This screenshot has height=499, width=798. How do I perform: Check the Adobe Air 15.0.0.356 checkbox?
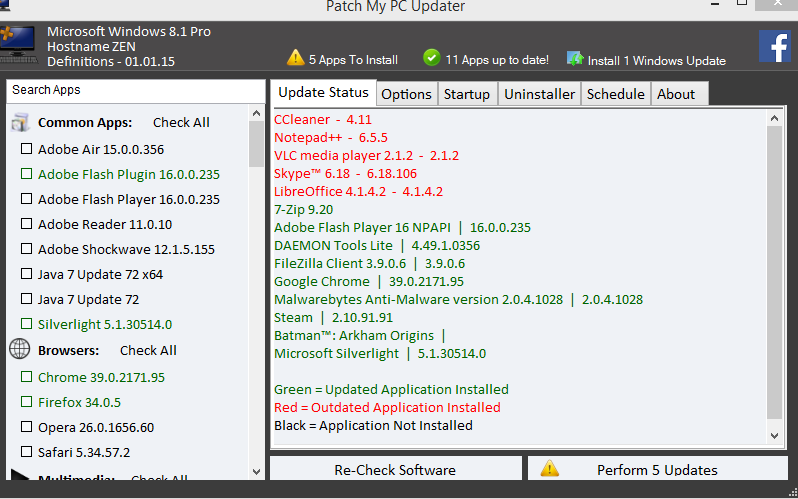point(26,149)
